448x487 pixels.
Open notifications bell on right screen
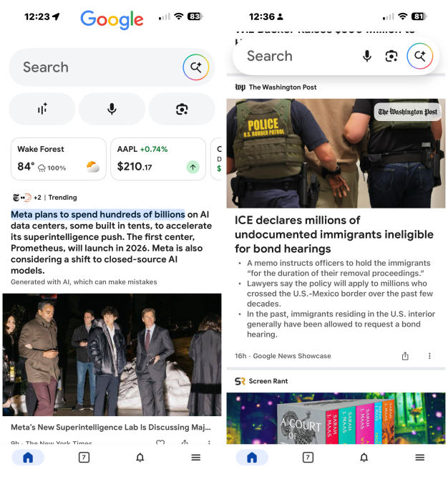point(364,458)
